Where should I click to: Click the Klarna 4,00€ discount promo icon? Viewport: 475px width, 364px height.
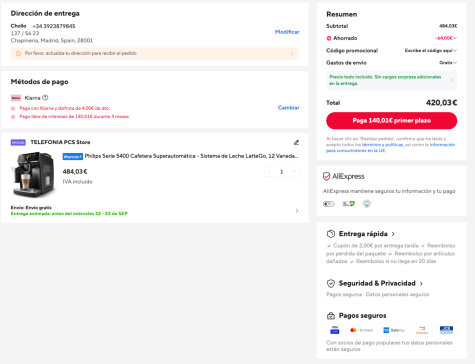click(x=13, y=108)
